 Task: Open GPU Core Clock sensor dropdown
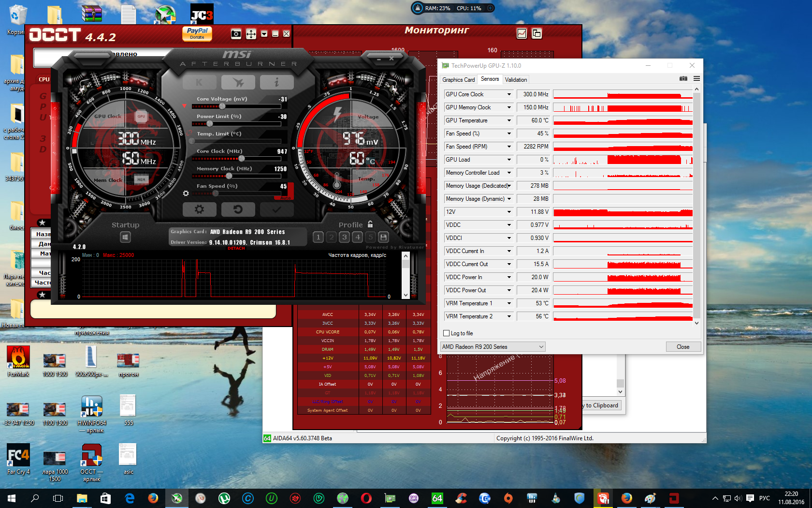click(x=509, y=94)
